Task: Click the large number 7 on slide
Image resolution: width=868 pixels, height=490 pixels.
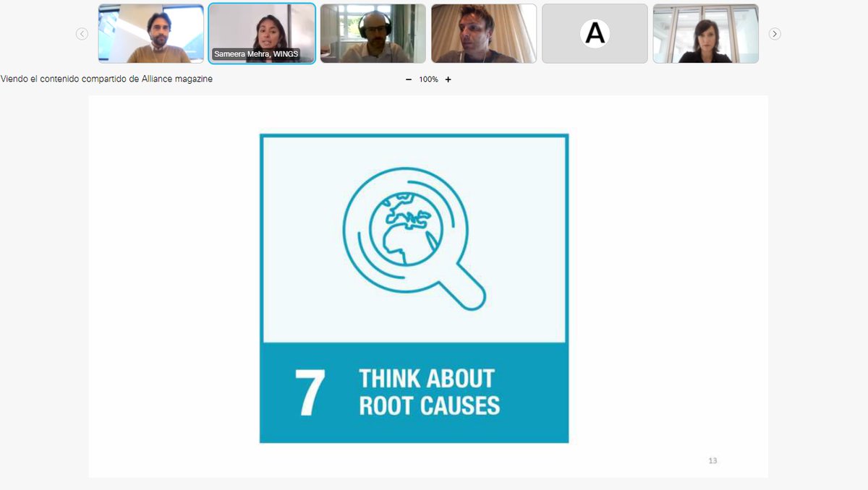Action: [310, 392]
